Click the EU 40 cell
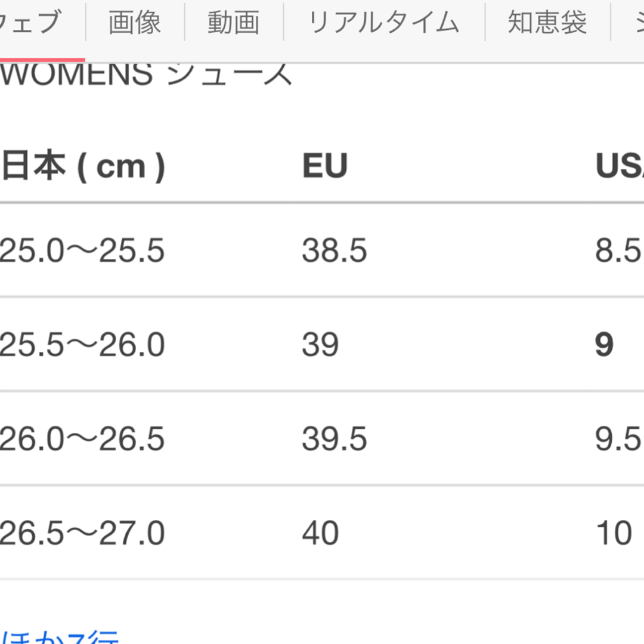The image size is (644, 644). [320, 533]
